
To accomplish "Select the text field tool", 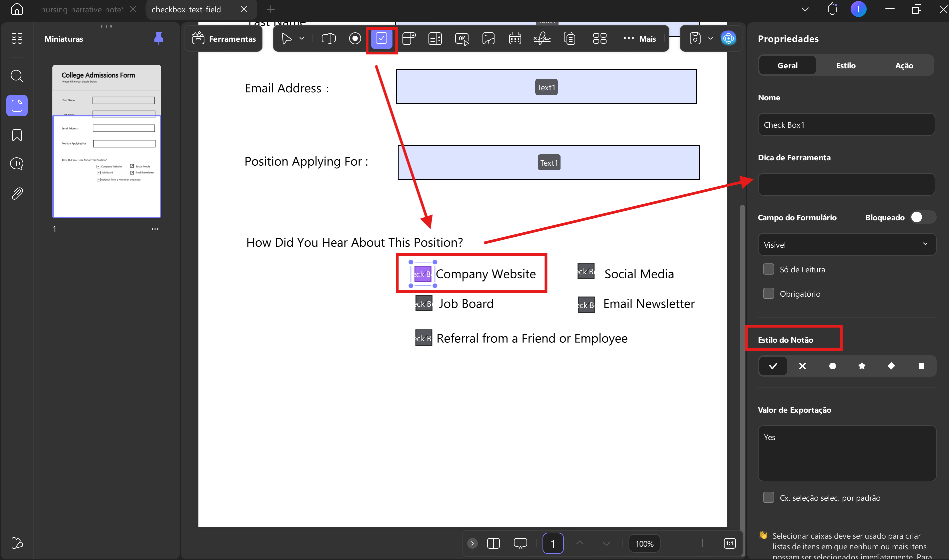I will coord(328,38).
